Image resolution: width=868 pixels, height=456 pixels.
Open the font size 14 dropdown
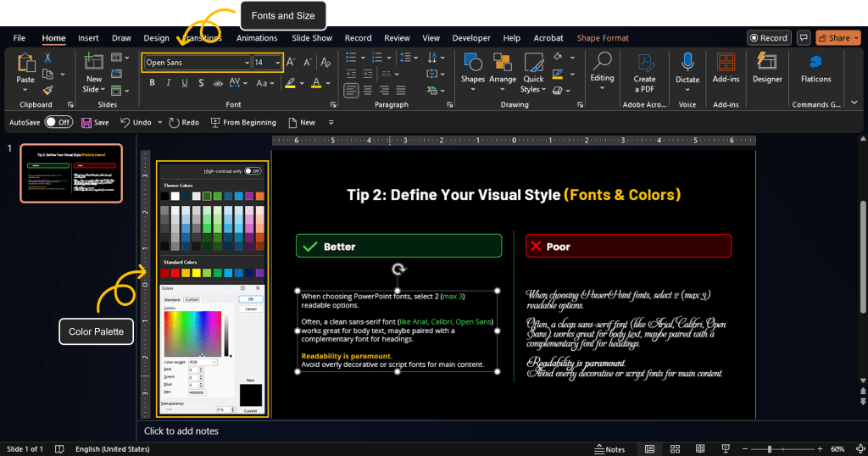277,63
